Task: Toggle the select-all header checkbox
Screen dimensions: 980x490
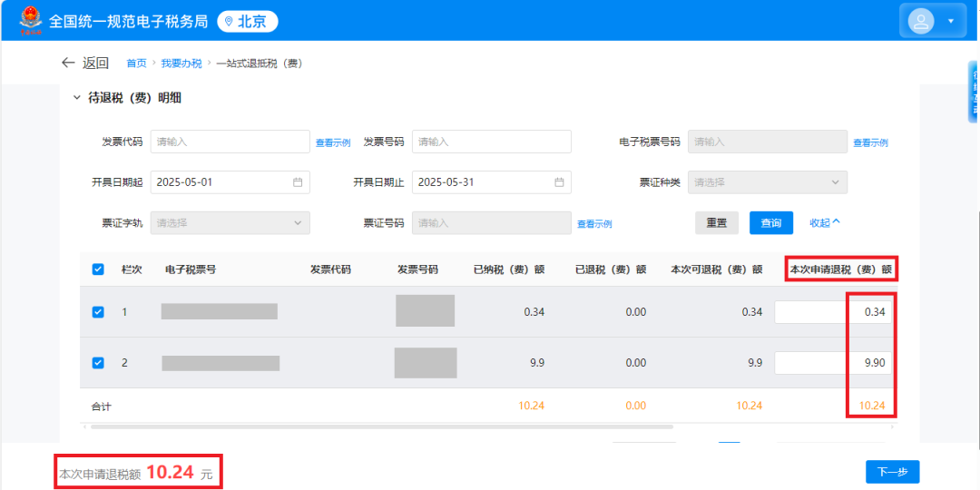Action: click(98, 269)
